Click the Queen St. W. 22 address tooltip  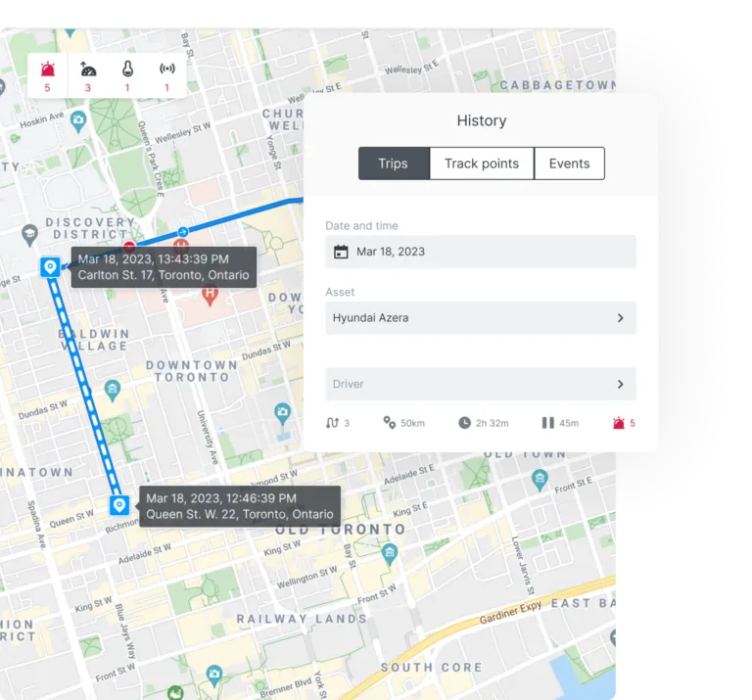(x=240, y=506)
